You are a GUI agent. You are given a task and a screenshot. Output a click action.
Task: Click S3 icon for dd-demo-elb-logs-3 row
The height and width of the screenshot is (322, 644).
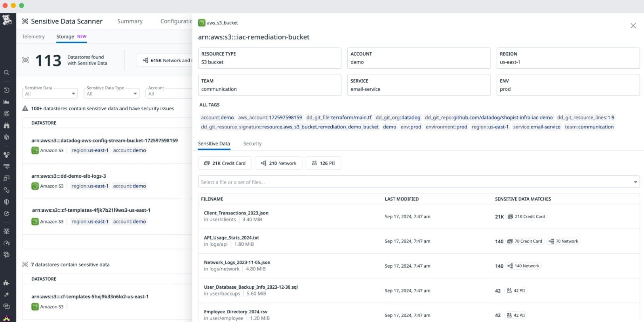pos(35,186)
